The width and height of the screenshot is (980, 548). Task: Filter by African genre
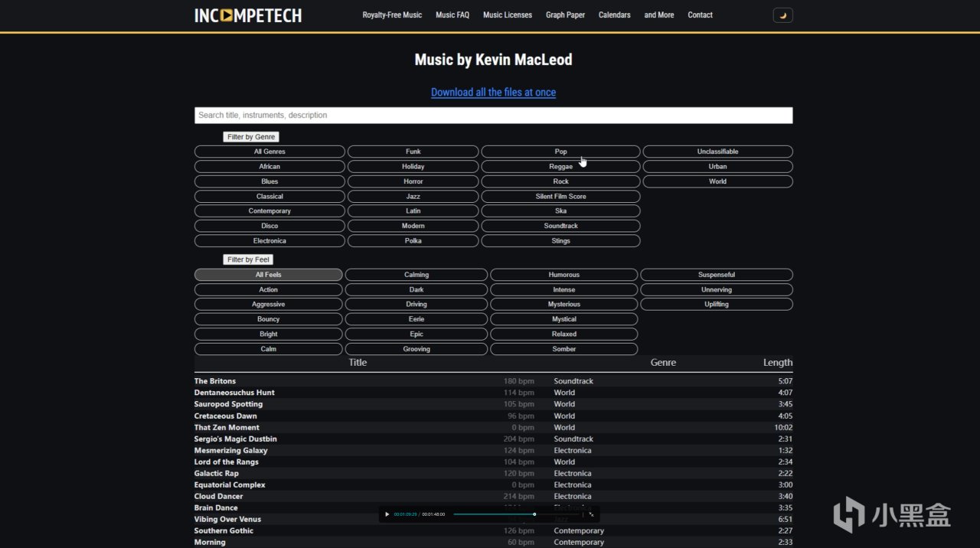click(269, 167)
